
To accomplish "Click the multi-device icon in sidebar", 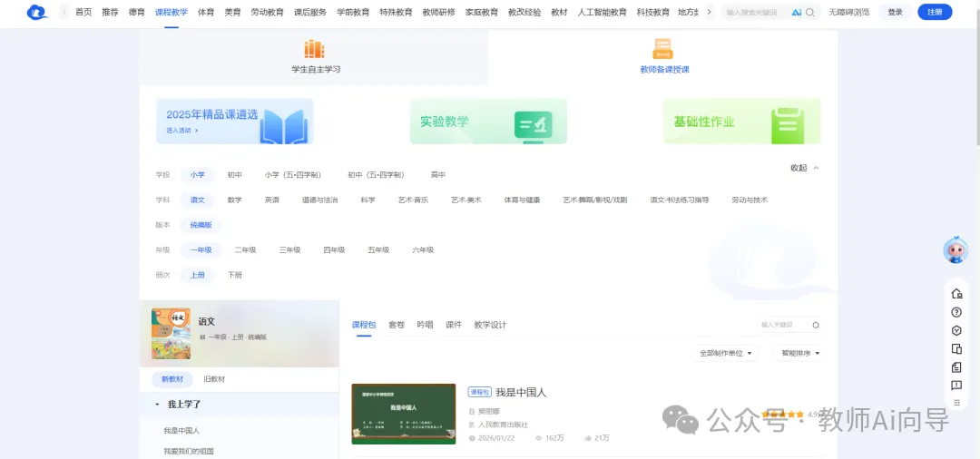I will [x=956, y=348].
